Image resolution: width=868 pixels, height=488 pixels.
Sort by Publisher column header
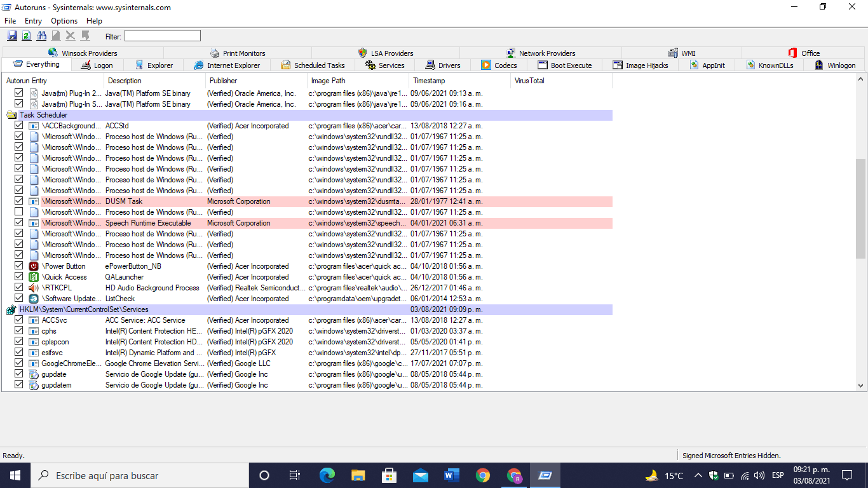(x=257, y=81)
